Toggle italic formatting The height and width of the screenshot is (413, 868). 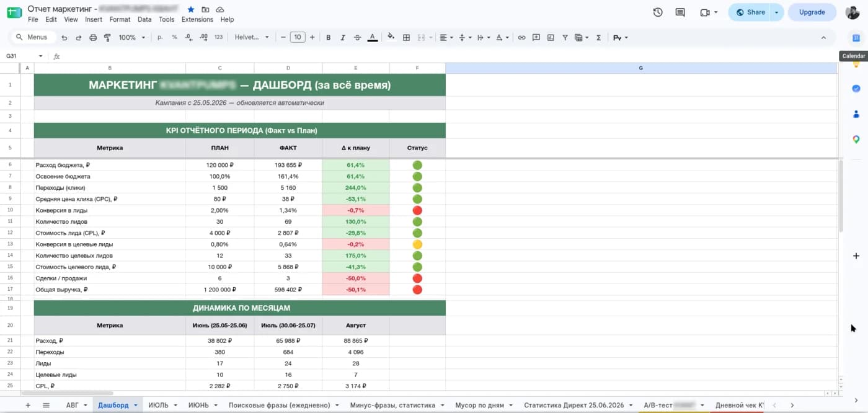pos(343,38)
